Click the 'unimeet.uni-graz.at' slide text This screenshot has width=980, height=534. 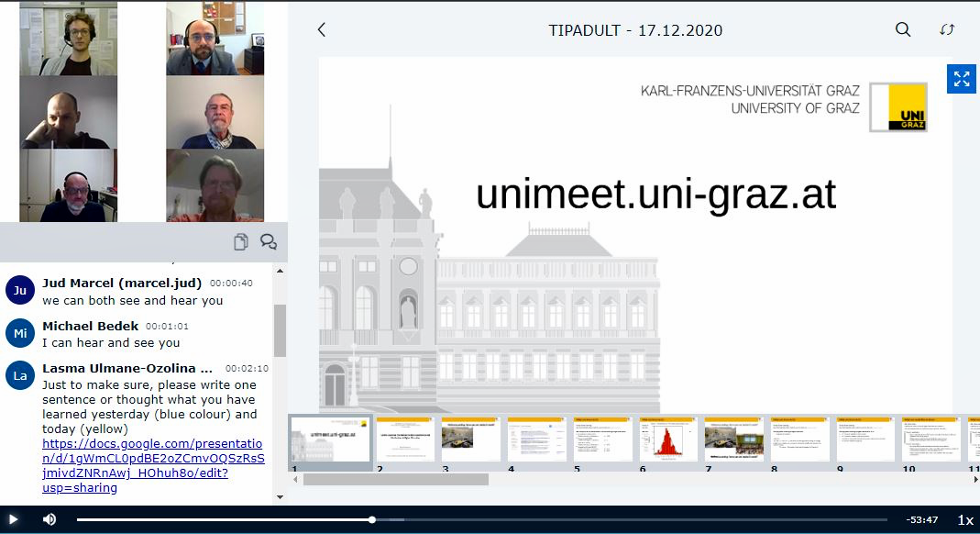(x=656, y=195)
